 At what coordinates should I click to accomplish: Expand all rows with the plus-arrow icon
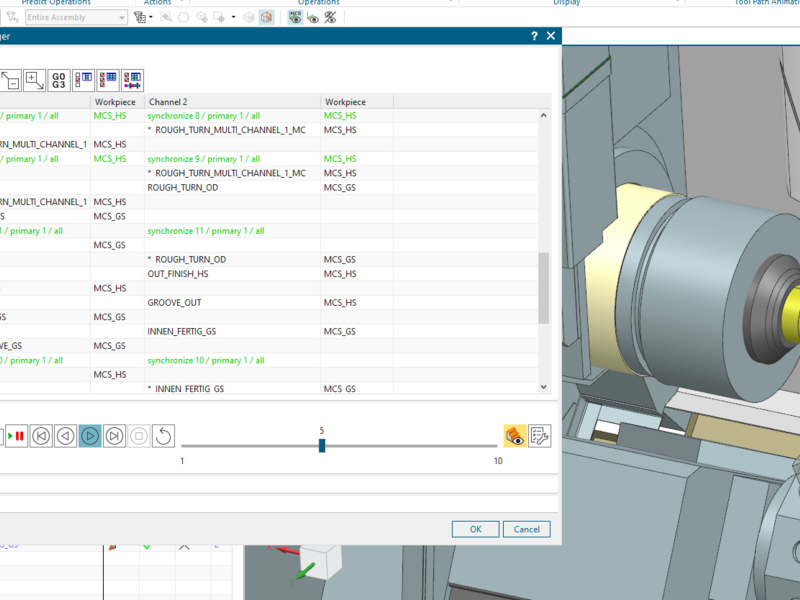point(34,80)
